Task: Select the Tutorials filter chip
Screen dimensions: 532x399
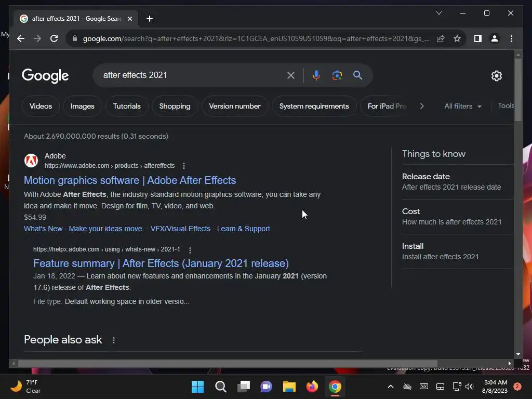Action: 127,106
